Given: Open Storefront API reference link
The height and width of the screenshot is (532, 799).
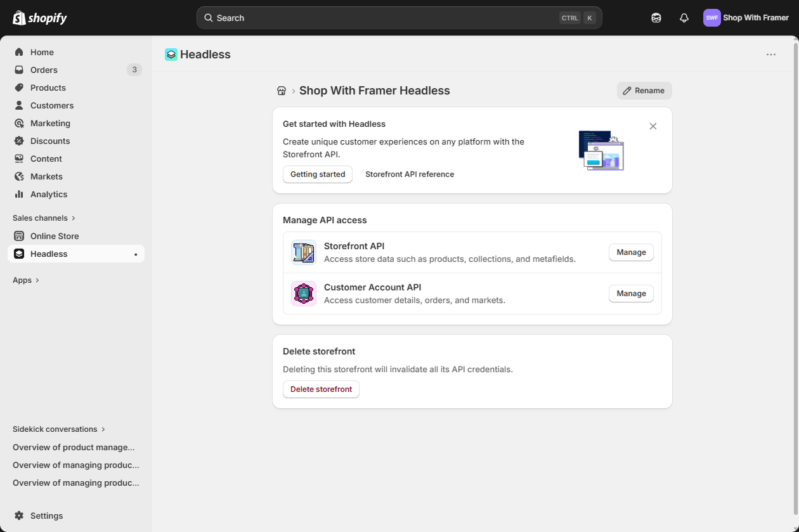Looking at the screenshot, I should (410, 174).
